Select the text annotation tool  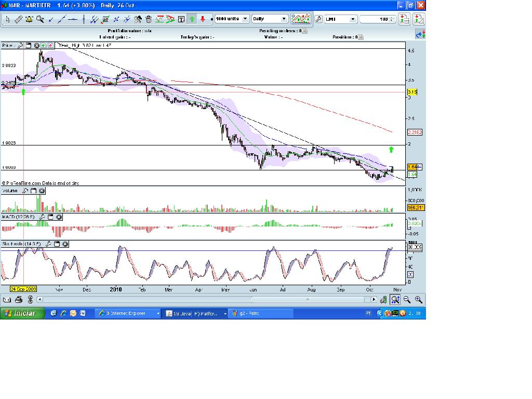coord(181,19)
